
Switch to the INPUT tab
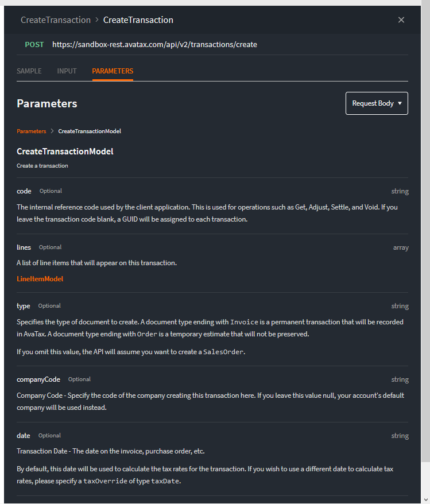(67, 71)
